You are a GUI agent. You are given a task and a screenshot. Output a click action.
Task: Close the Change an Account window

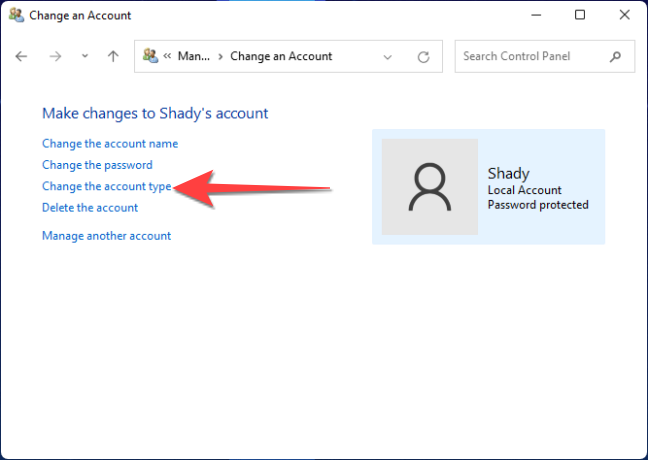pos(625,15)
